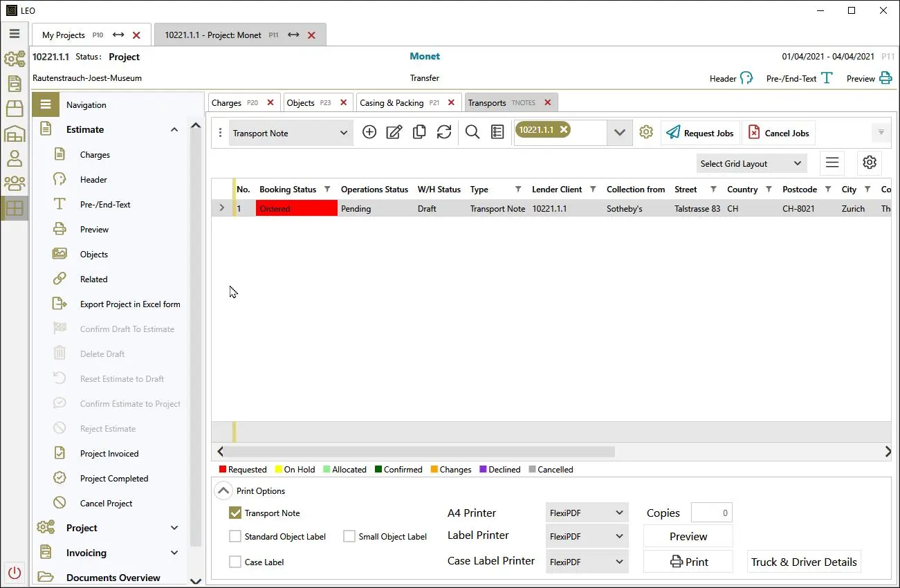
Task: Open grid settings gear button
Action: (870, 163)
